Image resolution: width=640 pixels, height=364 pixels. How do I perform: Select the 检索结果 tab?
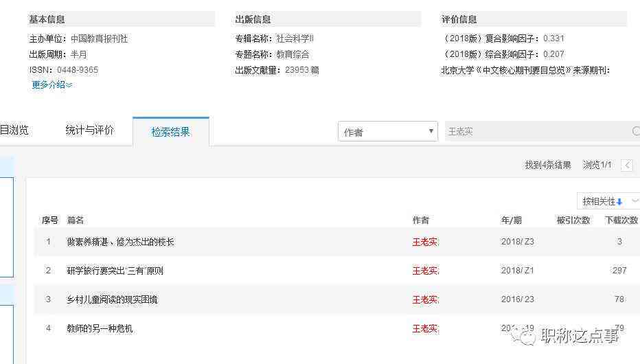coord(170,132)
